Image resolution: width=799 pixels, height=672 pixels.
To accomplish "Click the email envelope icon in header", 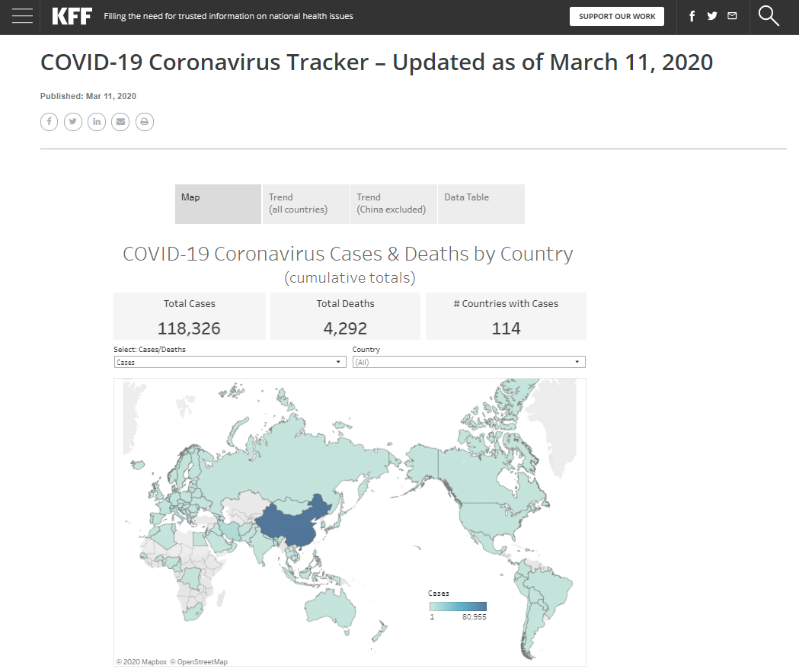I will pyautogui.click(x=732, y=16).
